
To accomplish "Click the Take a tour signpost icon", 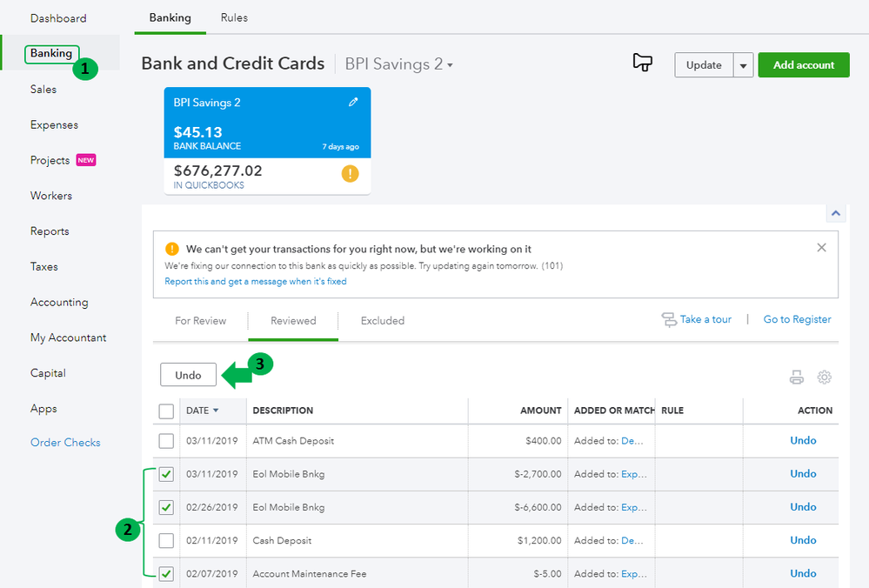I will (669, 320).
